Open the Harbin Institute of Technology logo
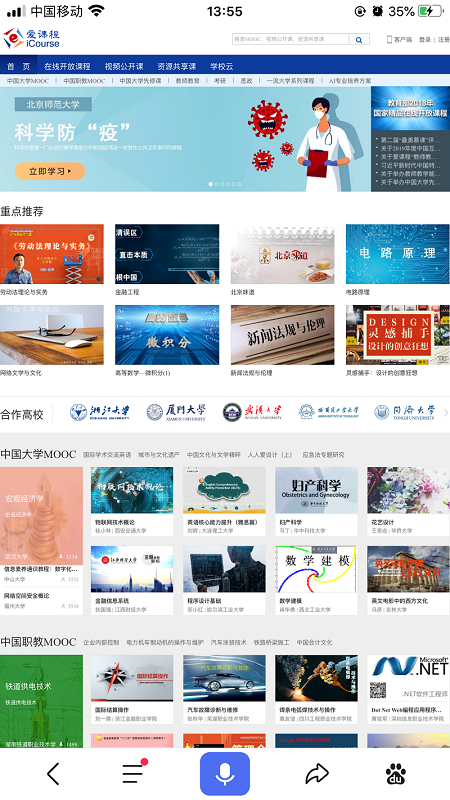 click(x=329, y=412)
